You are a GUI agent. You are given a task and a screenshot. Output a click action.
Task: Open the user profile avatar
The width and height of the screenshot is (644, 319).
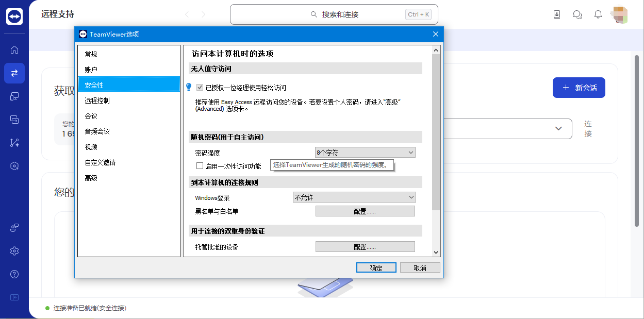click(619, 14)
